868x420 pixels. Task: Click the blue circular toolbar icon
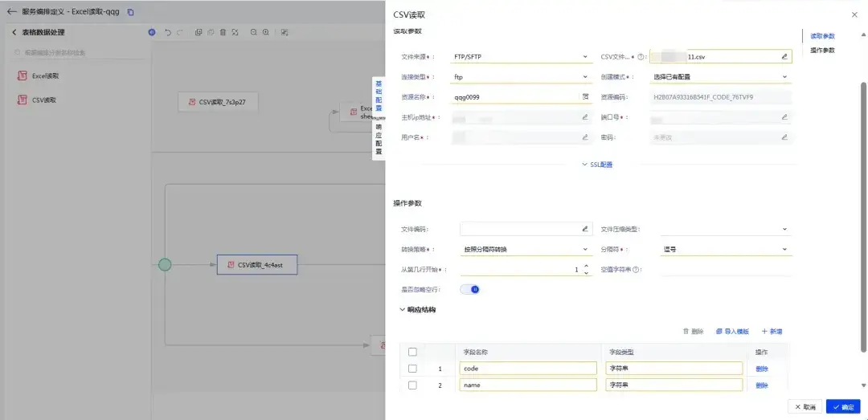tap(152, 33)
